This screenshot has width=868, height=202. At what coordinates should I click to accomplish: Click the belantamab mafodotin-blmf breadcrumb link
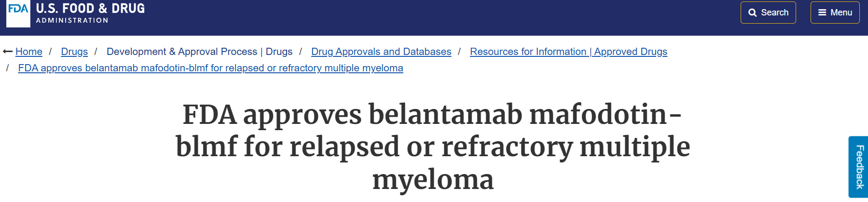210,68
